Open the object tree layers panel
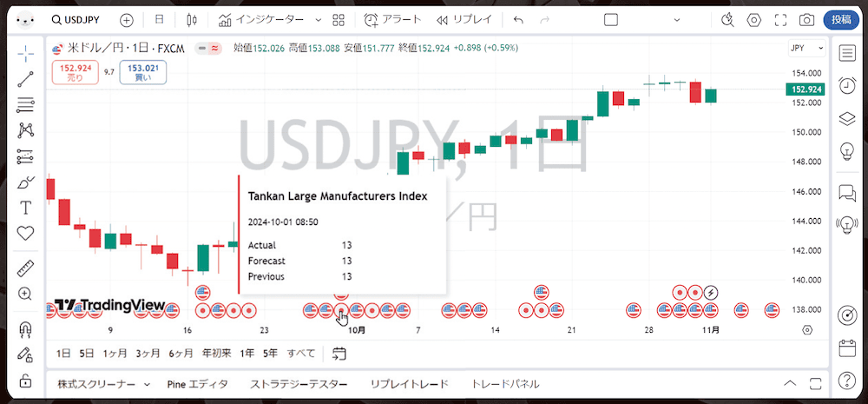Viewport: 868px width, 404px height. tap(846, 119)
